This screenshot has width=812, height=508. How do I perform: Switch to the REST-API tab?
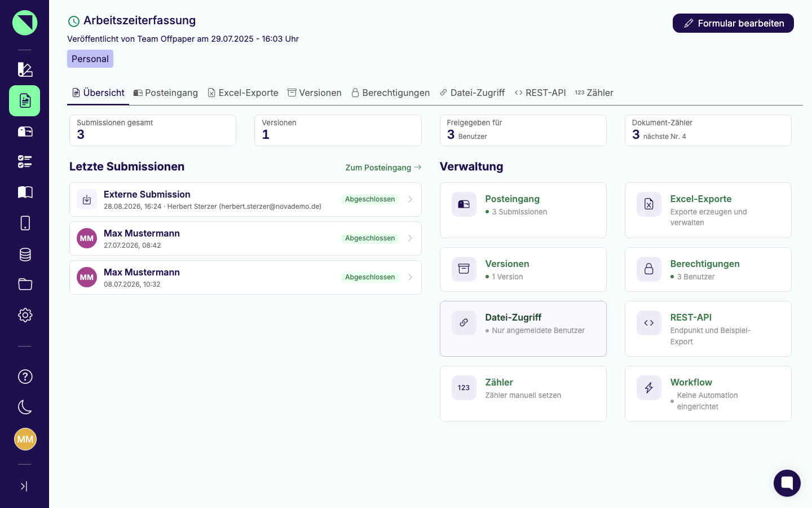[x=540, y=93]
